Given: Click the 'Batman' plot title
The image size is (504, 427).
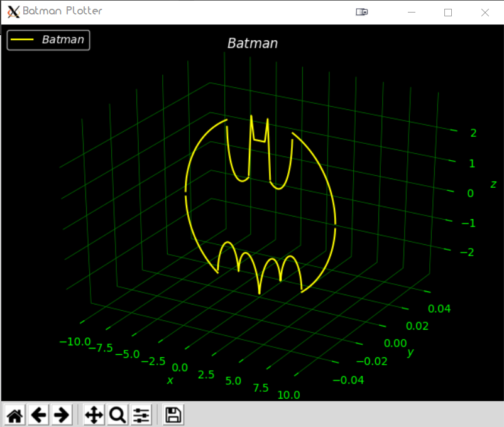Looking at the screenshot, I should 253,43.
